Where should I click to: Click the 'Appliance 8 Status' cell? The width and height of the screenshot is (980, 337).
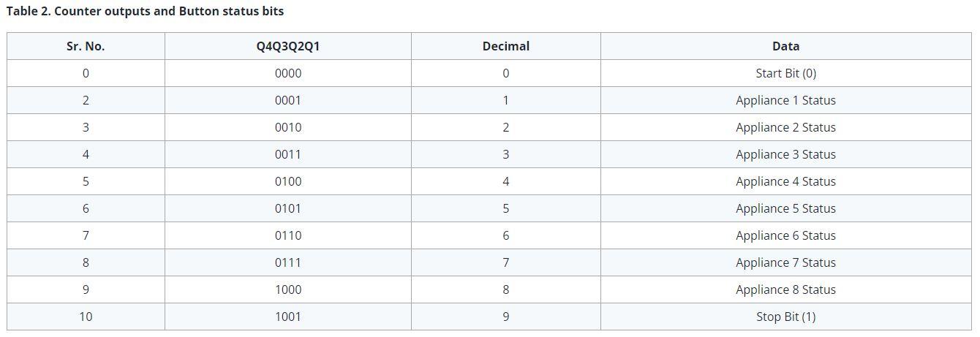coord(785,289)
